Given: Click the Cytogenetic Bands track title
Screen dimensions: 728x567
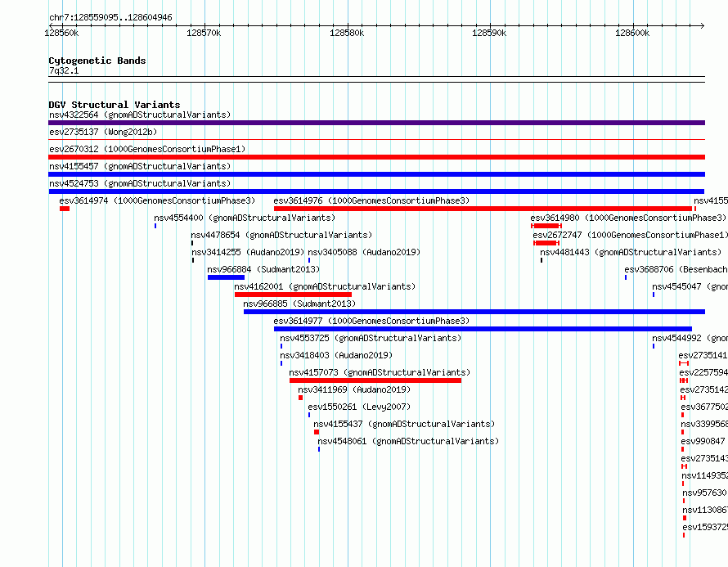Looking at the screenshot, I should (x=97, y=61).
